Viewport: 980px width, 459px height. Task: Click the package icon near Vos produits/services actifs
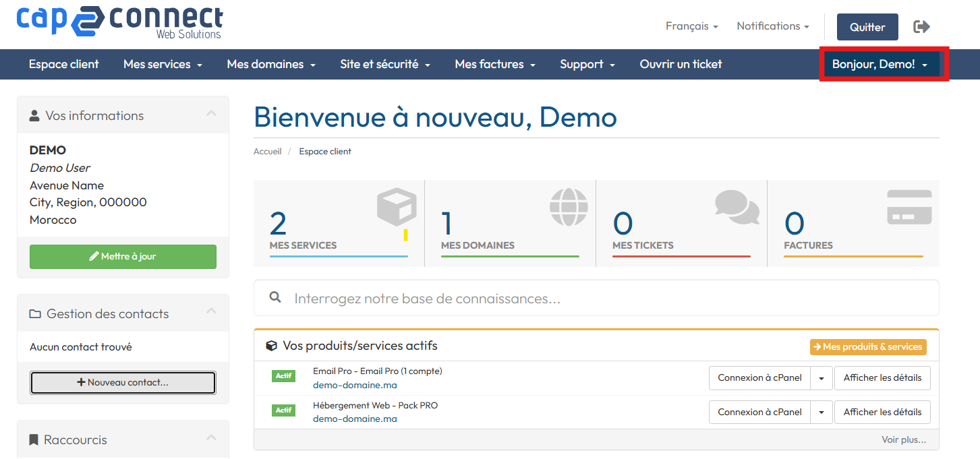(x=271, y=345)
